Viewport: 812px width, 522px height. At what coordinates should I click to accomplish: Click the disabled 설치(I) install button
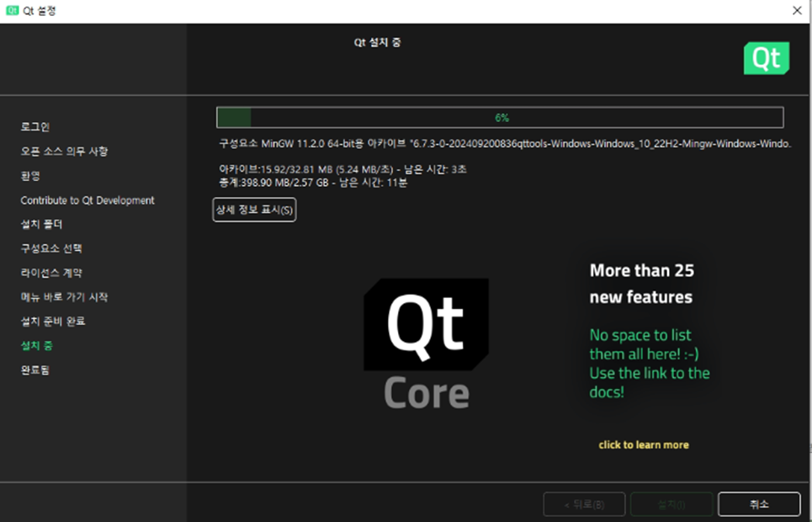(671, 503)
